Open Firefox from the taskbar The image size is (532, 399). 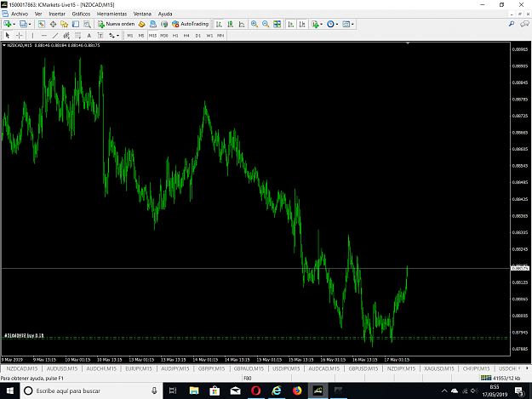tap(297, 390)
